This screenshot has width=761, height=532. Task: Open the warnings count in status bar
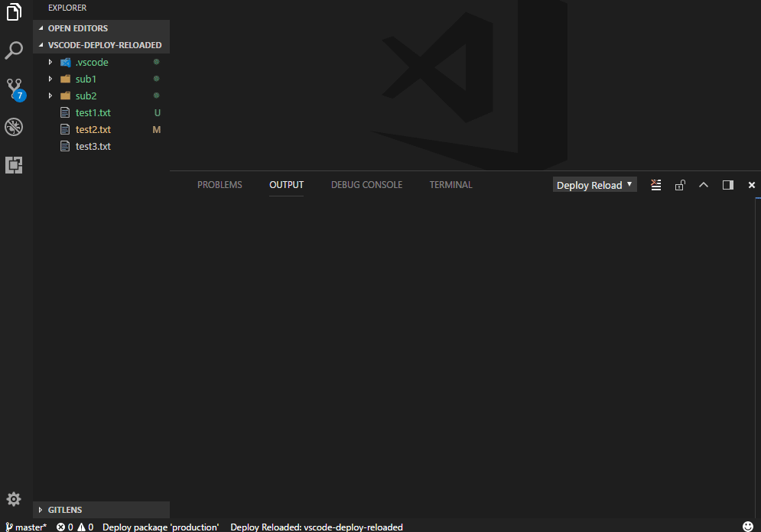(86, 527)
